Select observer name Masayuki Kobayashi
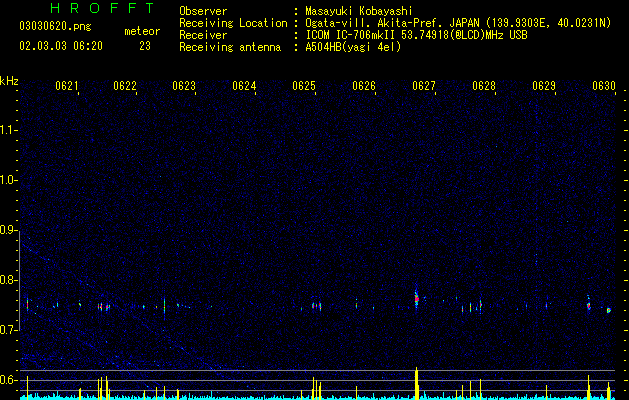 pos(359,11)
